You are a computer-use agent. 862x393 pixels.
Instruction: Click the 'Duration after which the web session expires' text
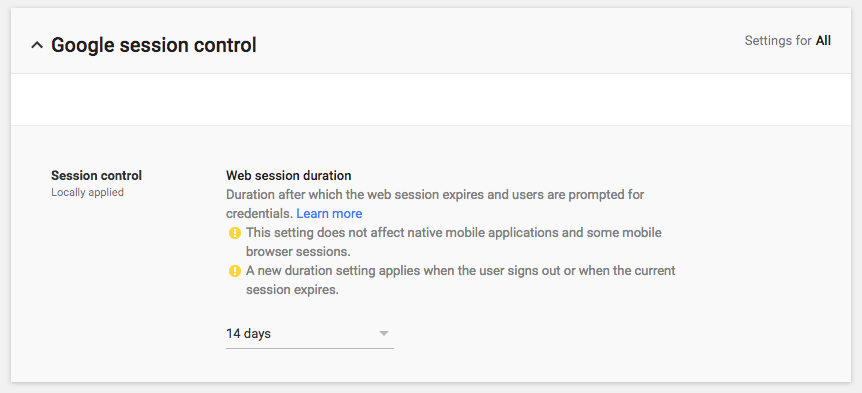tap(435, 195)
